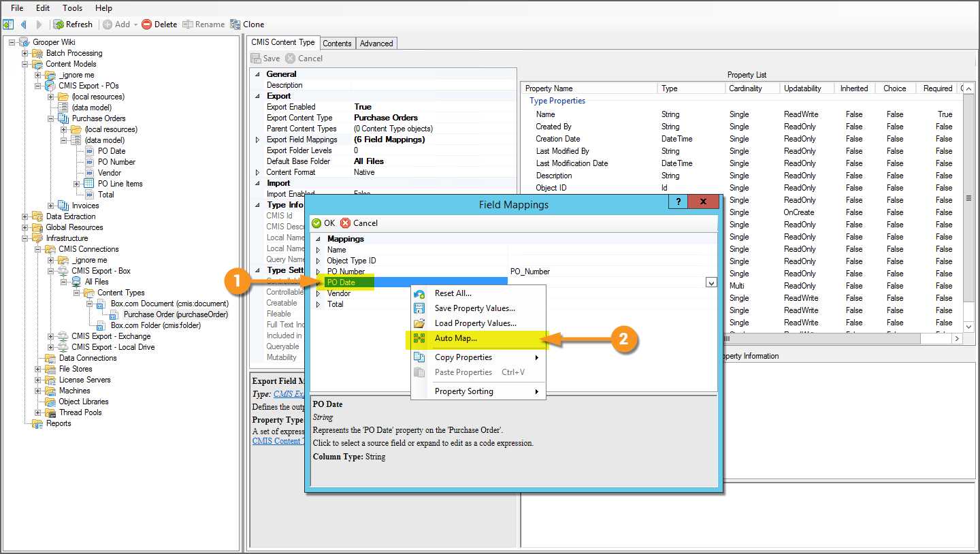Click the Grooper Wiki root database icon

[x=24, y=42]
